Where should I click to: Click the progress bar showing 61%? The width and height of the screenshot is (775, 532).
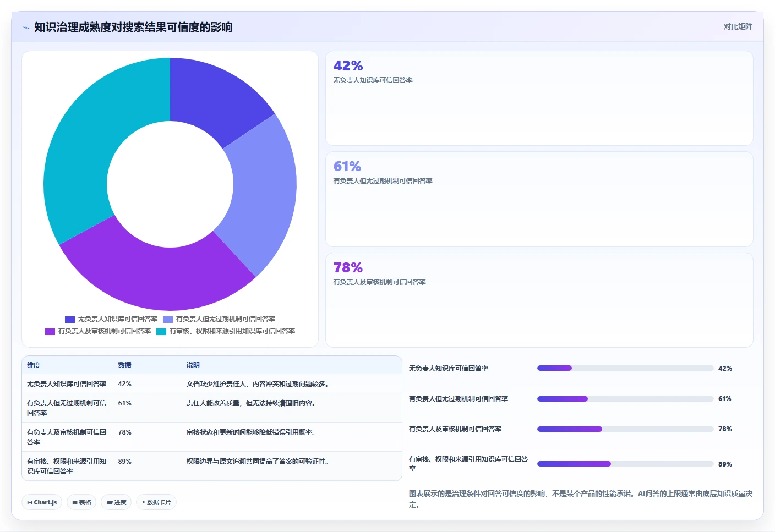tap(625, 399)
